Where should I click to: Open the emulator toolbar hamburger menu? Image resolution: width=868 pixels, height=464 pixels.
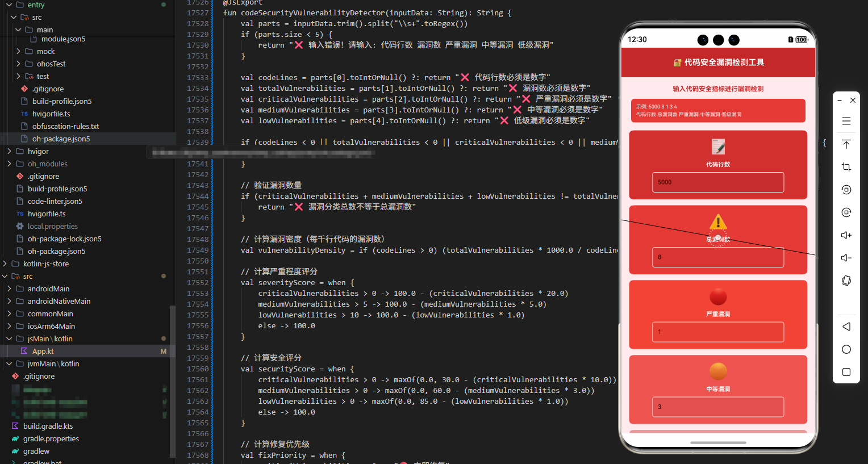846,121
